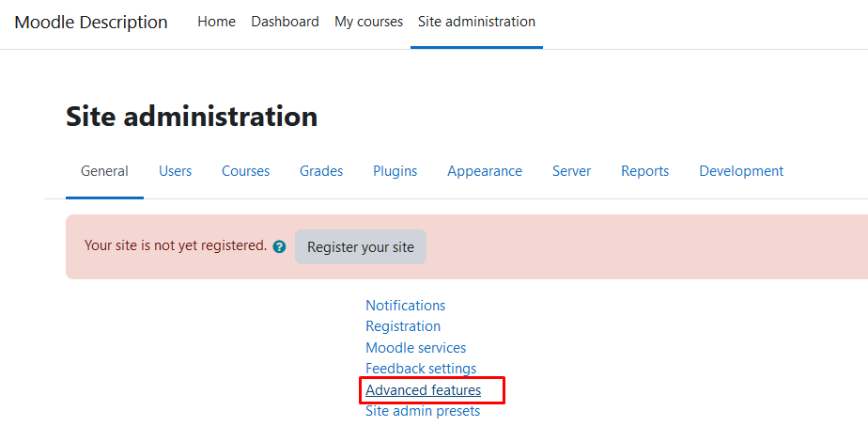868x442 pixels.
Task: Open My courses in top navigation
Action: pyautogui.click(x=368, y=22)
